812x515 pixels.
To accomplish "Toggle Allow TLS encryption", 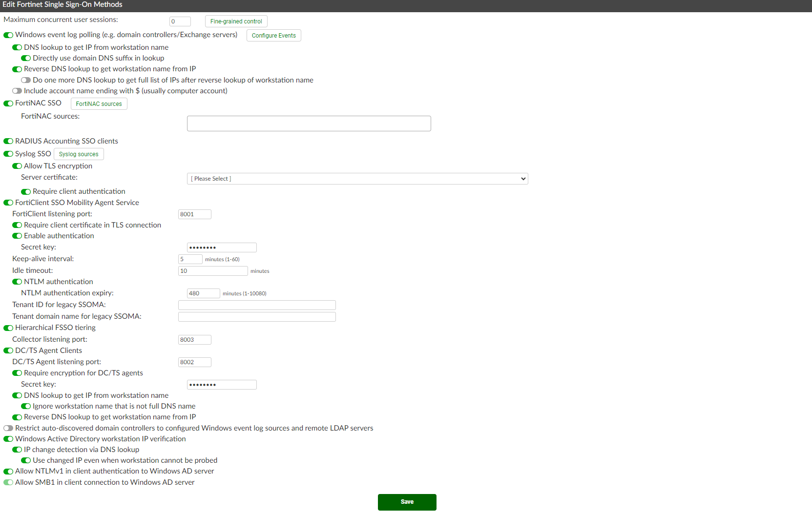I will [17, 166].
